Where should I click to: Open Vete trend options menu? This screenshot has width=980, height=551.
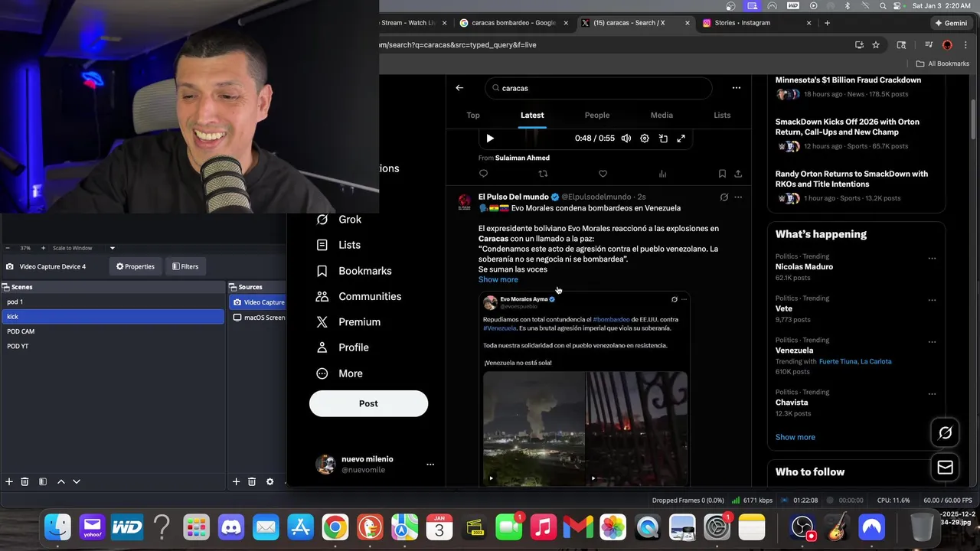pos(932,300)
